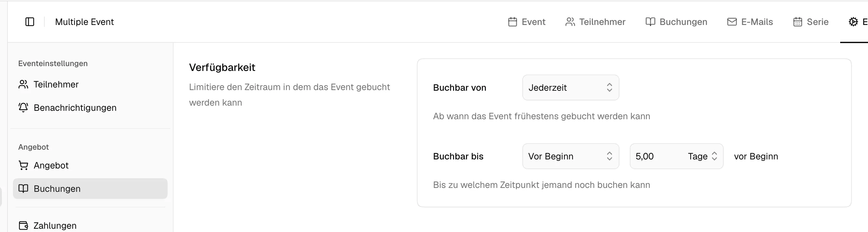Click the shopping cart Angebot icon
This screenshot has width=868, height=232.
(x=23, y=165)
